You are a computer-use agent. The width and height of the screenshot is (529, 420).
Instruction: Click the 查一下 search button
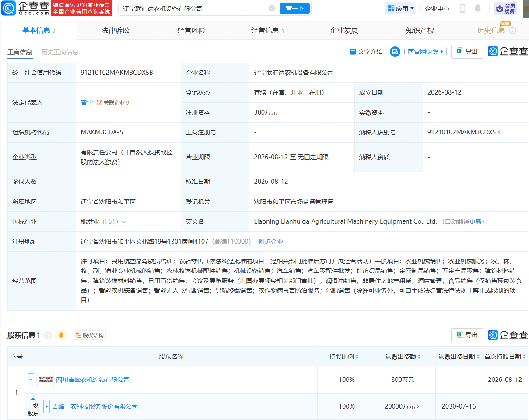point(295,8)
